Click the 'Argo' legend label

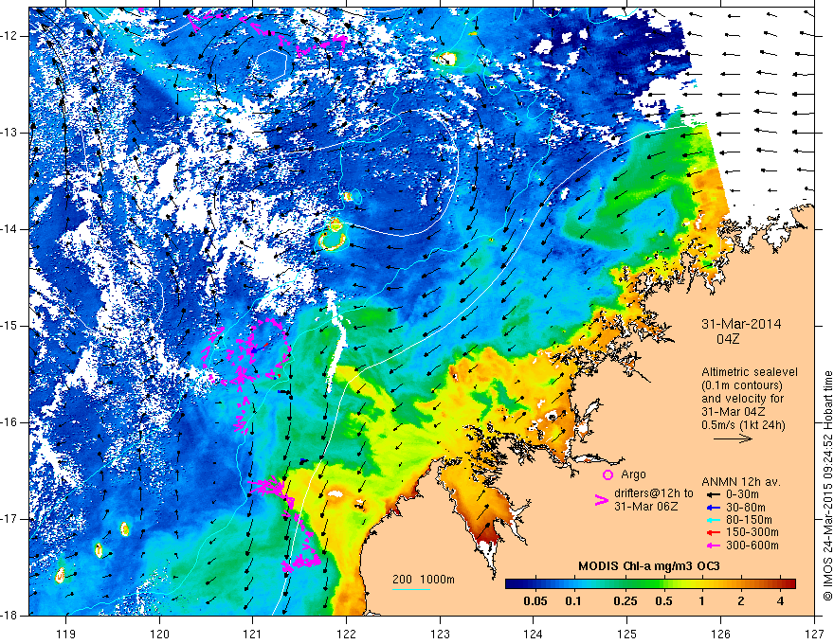633,474
